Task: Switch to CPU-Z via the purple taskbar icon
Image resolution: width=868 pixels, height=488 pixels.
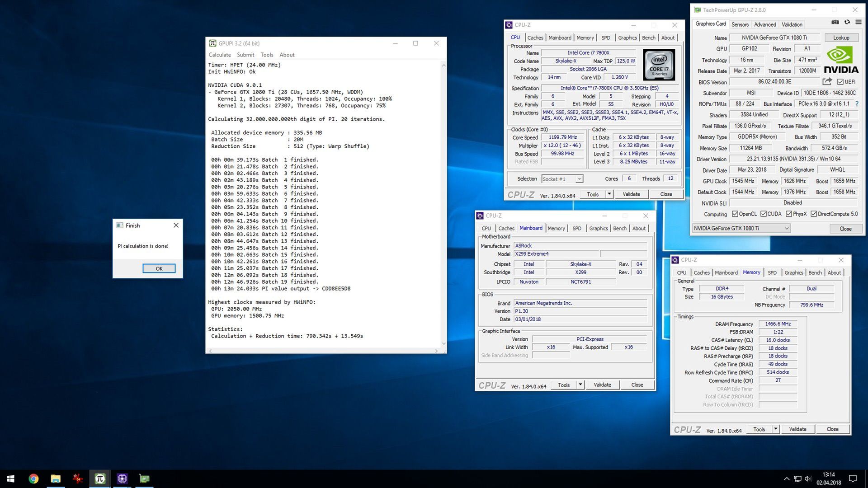Action: (x=122, y=479)
